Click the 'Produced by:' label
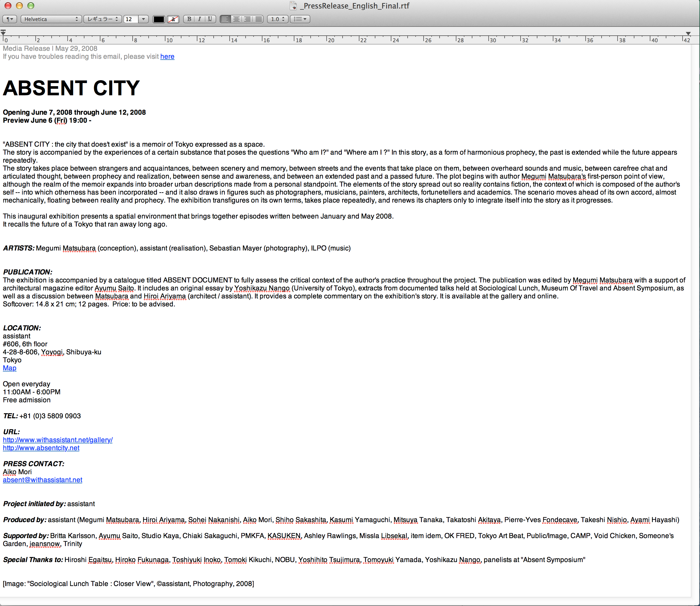This screenshot has width=700, height=606. click(25, 520)
